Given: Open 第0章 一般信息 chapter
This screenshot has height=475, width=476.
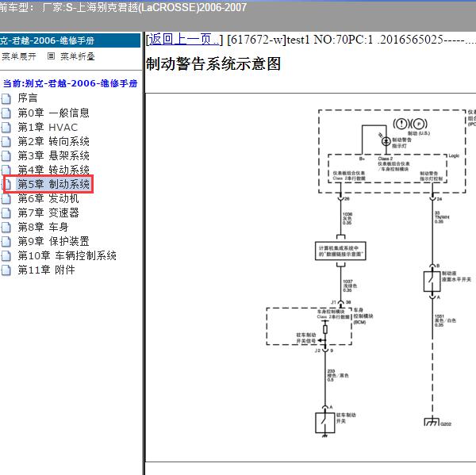Looking at the screenshot, I should pyautogui.click(x=53, y=113).
